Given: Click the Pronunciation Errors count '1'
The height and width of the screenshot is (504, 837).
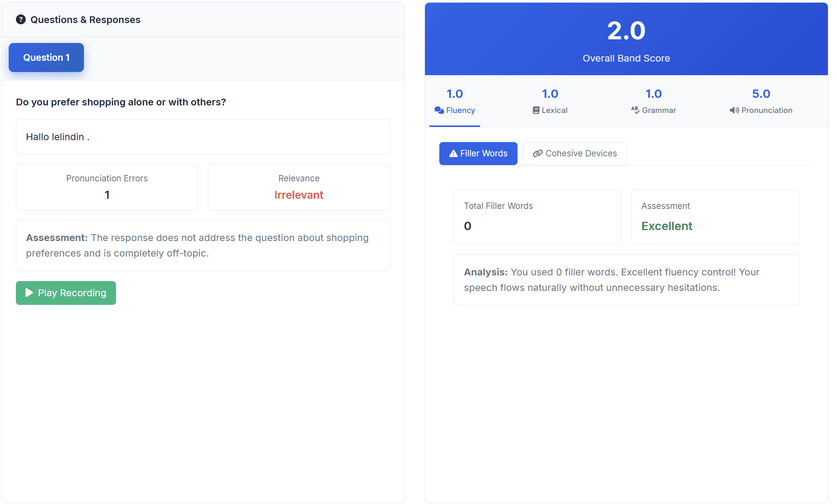Looking at the screenshot, I should click(x=107, y=195).
